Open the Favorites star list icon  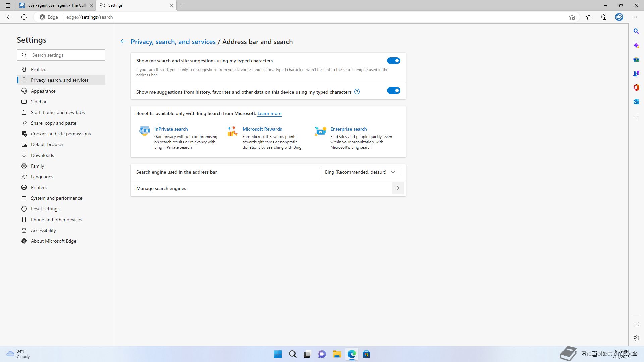589,17
